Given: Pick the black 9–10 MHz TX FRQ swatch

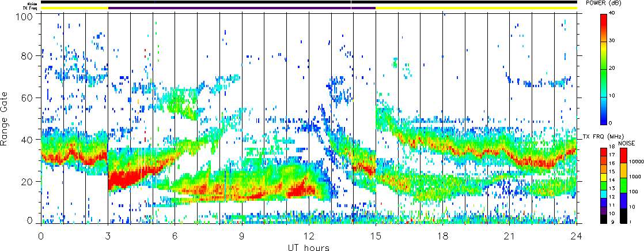Looking at the screenshot, I should (x=603, y=219).
